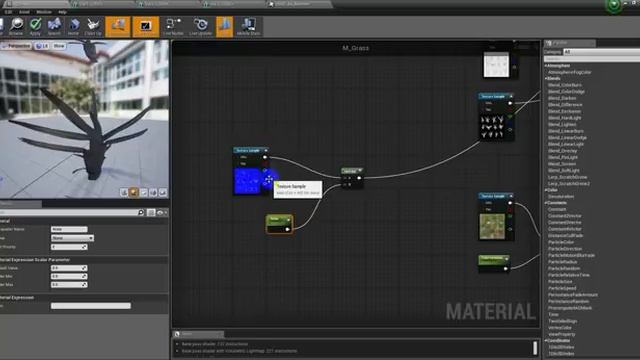640x360 pixels.
Task: Collapse the ground grass Texture Sample node arrow
Action: [511, 196]
